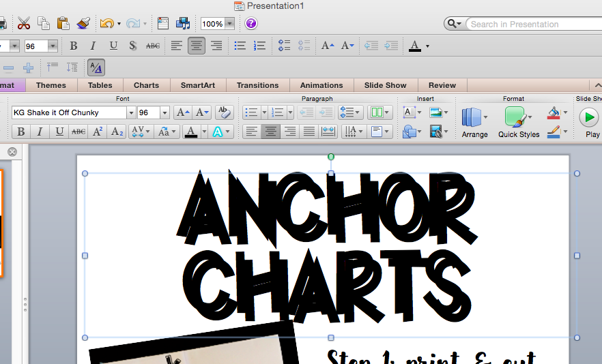Click the Insert Media film icon
The width and height of the screenshot is (602, 364).
click(436, 132)
